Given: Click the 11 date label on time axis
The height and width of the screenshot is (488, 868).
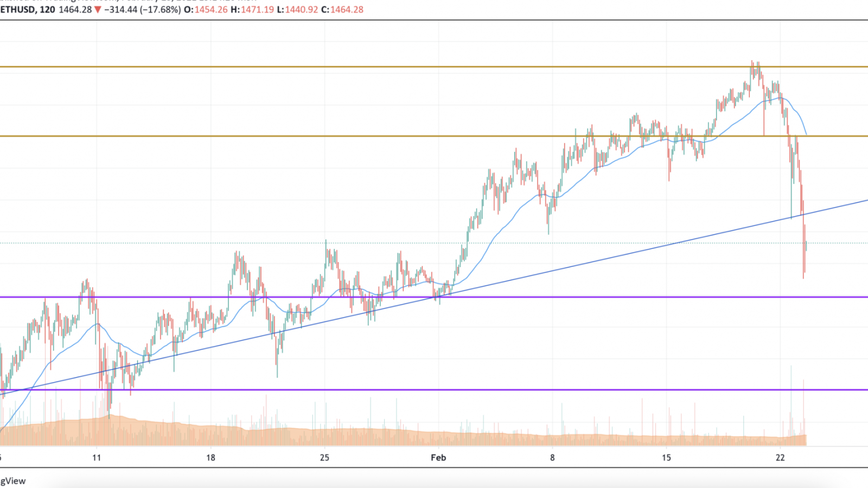Looking at the screenshot, I should tap(97, 458).
